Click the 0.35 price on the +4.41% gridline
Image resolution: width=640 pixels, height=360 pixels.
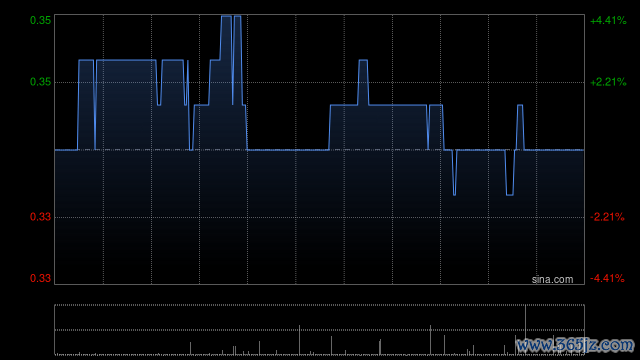coord(40,20)
